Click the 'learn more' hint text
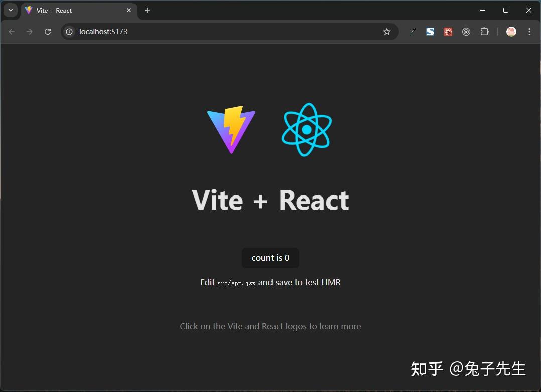Screen dimensions: 541x392 (x=270, y=326)
